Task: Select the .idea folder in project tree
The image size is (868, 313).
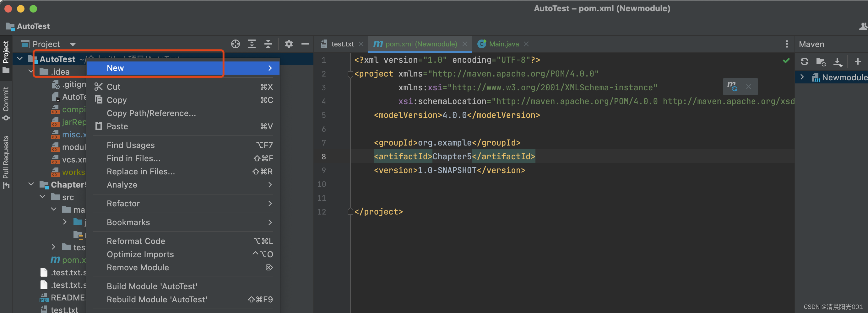Action: (60, 72)
